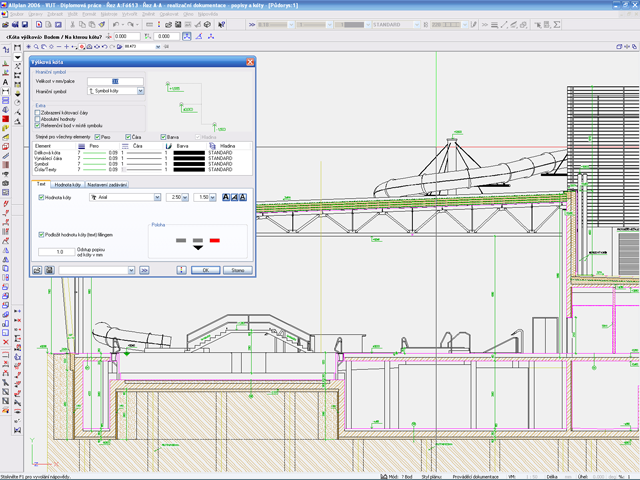Switch to the 'Nastavení zadávání' tab
This screenshot has height=480, width=640.
coord(107,185)
